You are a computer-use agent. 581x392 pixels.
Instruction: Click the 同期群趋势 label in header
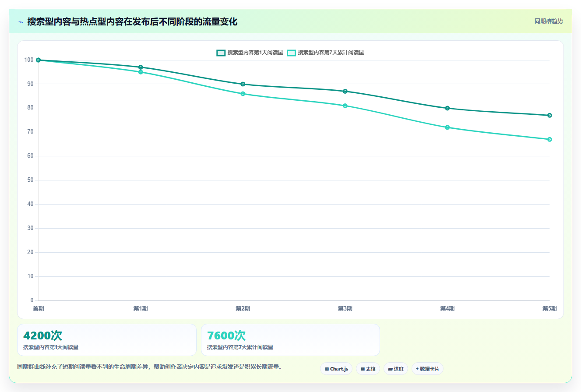coord(549,21)
